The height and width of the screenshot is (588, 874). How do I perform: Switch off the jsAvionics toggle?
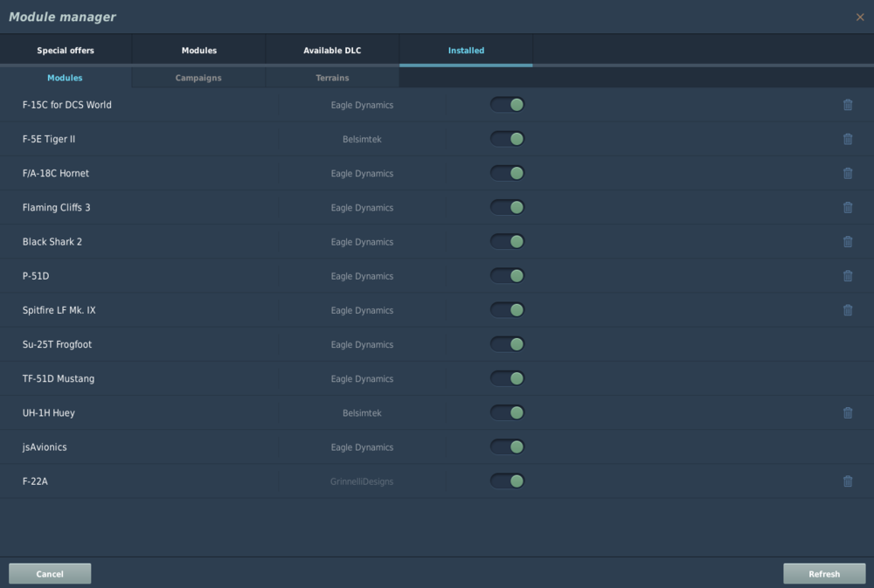[x=507, y=446]
